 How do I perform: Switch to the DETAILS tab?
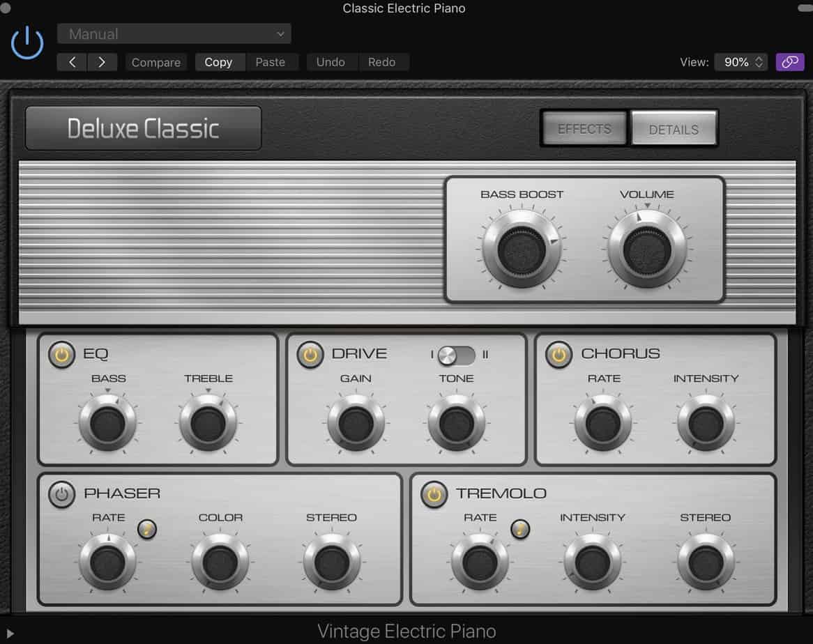tap(673, 129)
